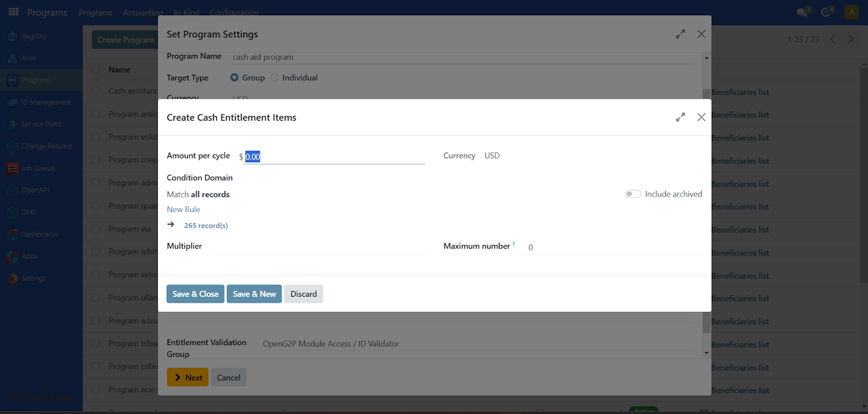Open the Registry sidebar icon

tap(12, 36)
